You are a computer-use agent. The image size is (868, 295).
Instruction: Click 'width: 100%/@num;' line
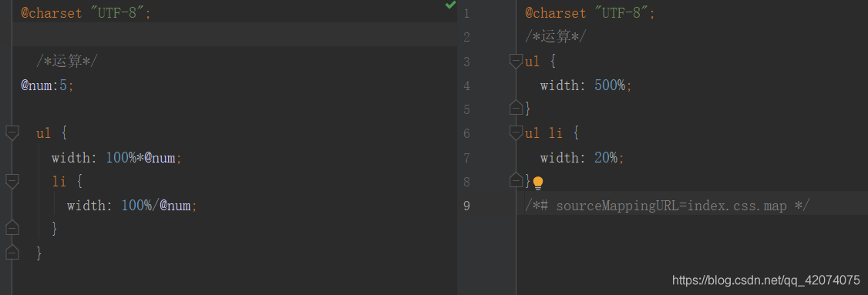(133, 206)
